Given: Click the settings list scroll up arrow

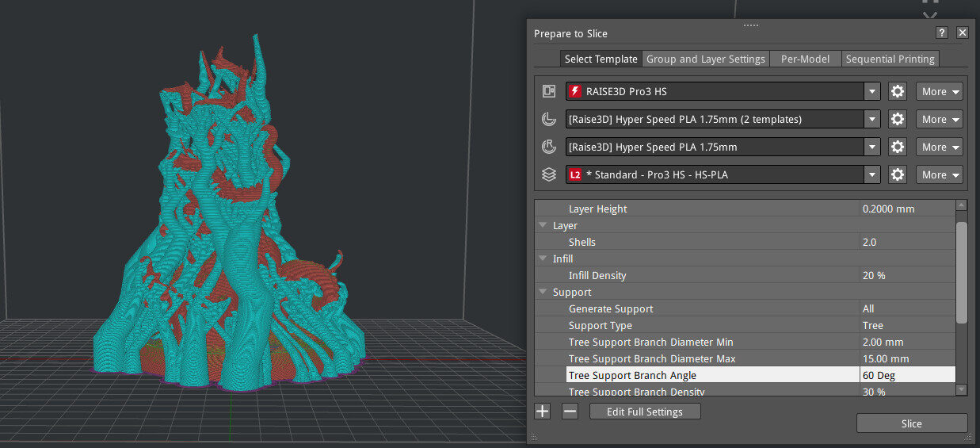Looking at the screenshot, I should coord(962,205).
